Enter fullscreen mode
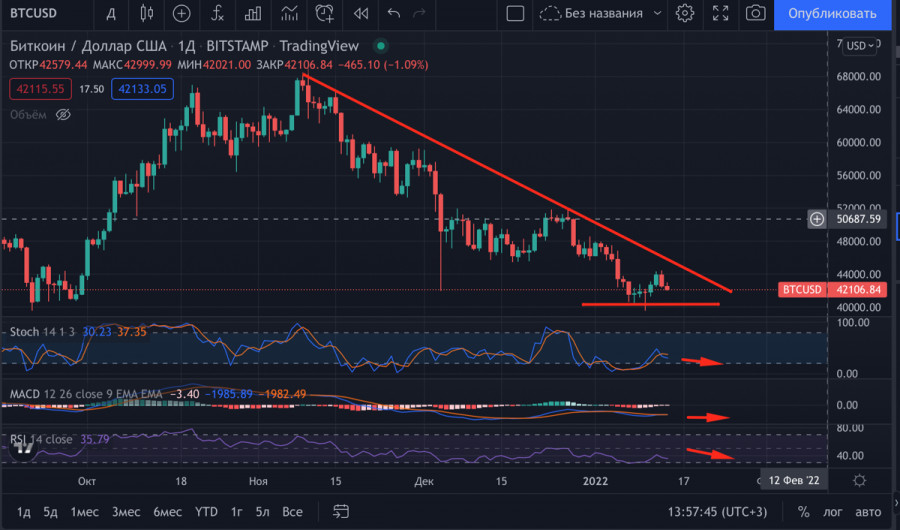 click(x=720, y=13)
